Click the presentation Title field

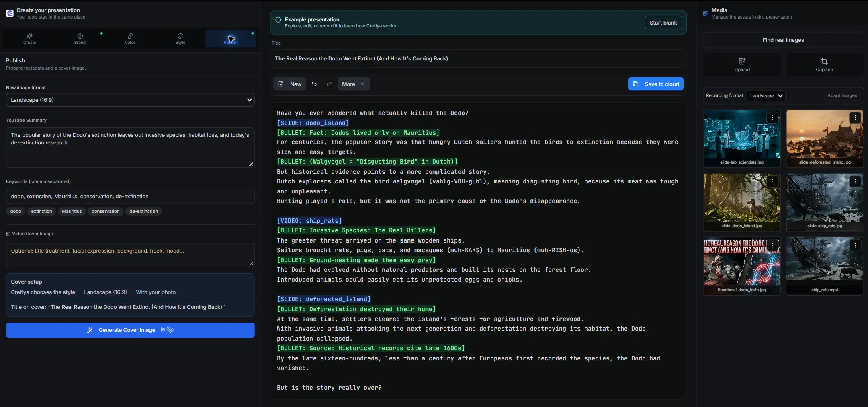[478, 58]
